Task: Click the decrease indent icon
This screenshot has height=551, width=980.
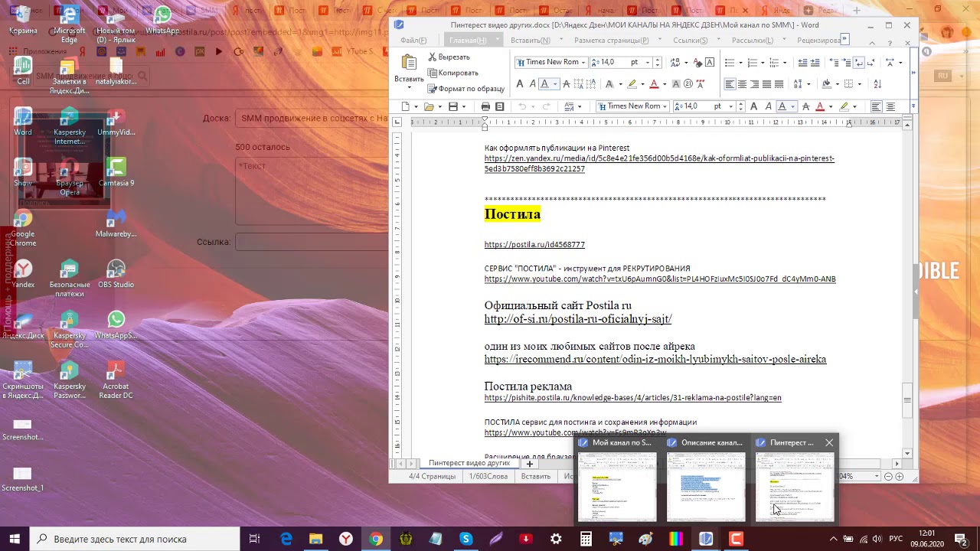Action: point(802,62)
